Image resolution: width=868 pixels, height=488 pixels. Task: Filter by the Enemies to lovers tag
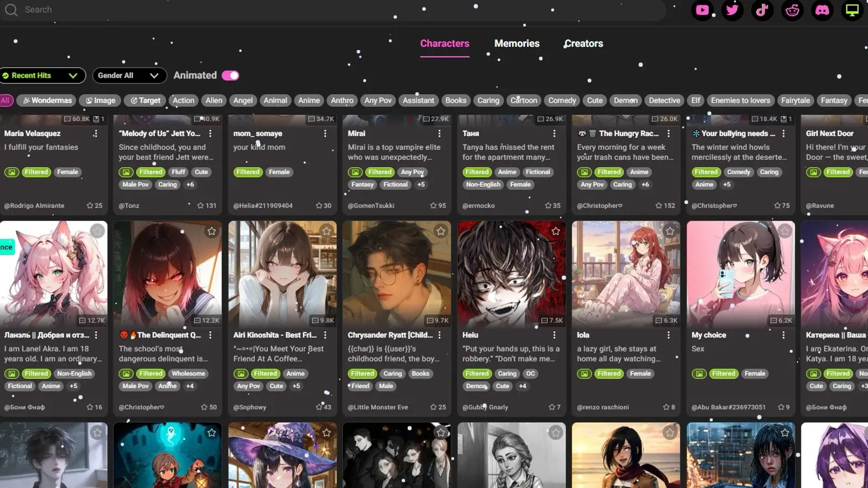coord(740,101)
